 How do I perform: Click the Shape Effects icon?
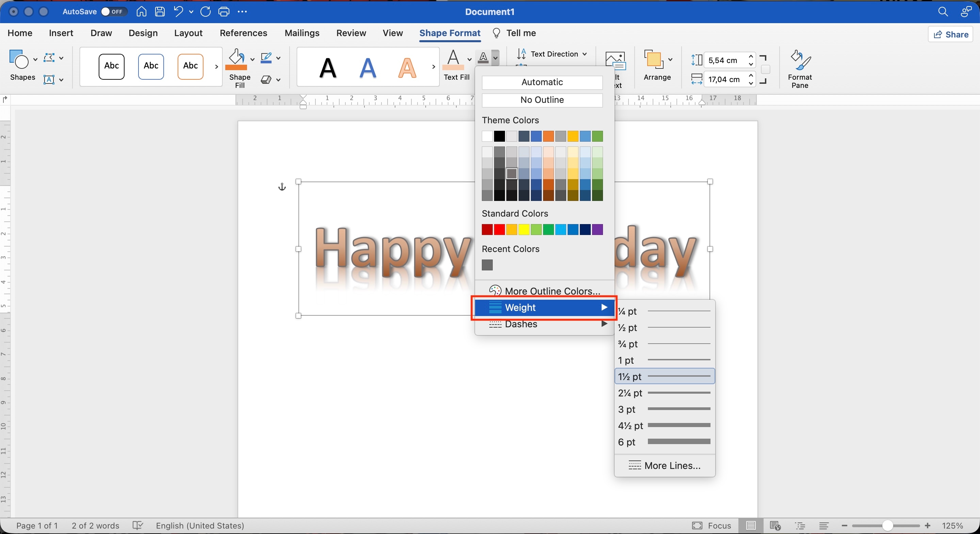(x=266, y=80)
